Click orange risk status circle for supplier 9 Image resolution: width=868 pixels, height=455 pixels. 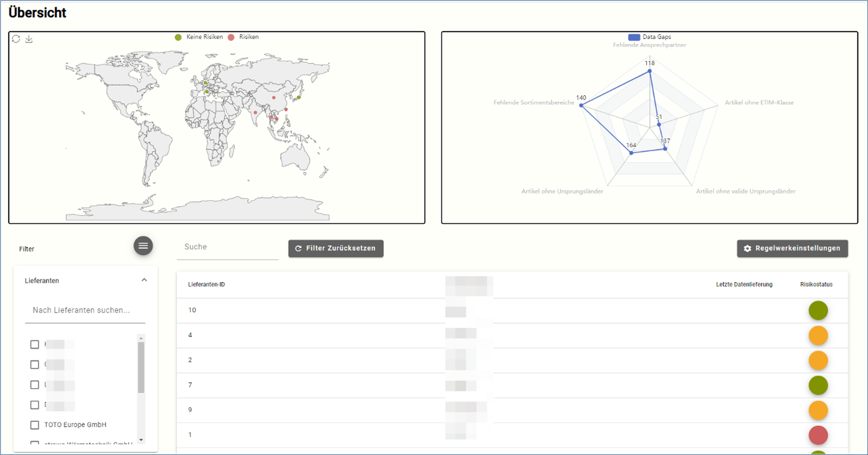pyautogui.click(x=818, y=410)
